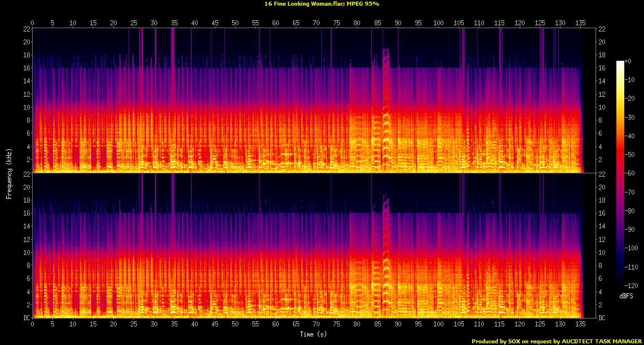
Task: Click the 'Frequency (kHz)' axis label
Action: click(9, 172)
